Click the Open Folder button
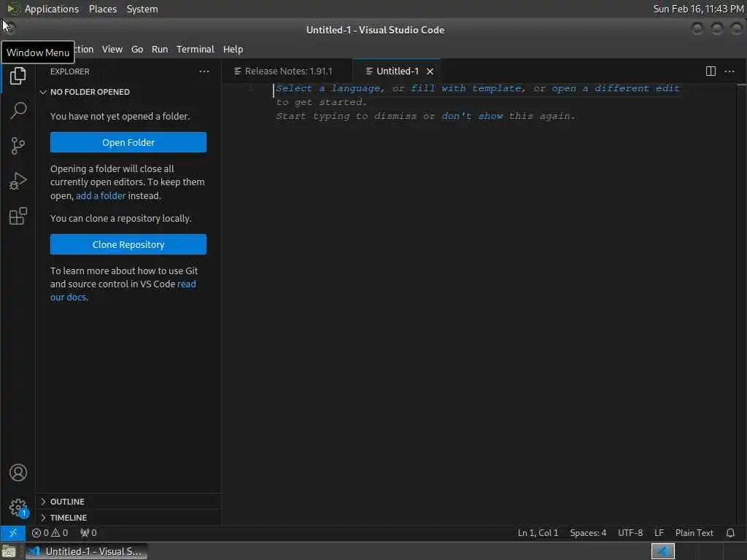The width and height of the screenshot is (747, 560). 128,142
